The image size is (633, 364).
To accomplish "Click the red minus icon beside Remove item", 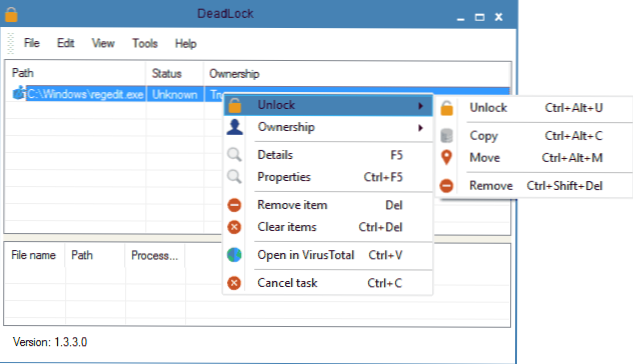I will [234, 205].
